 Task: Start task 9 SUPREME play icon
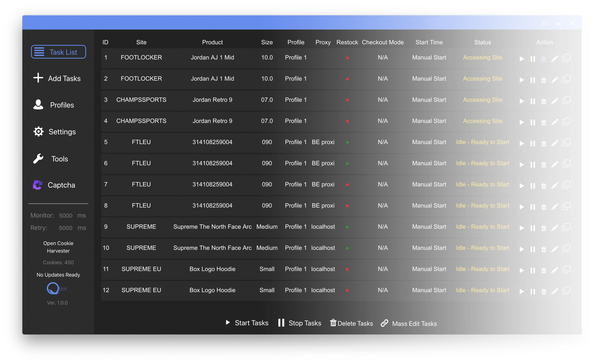pos(522,228)
